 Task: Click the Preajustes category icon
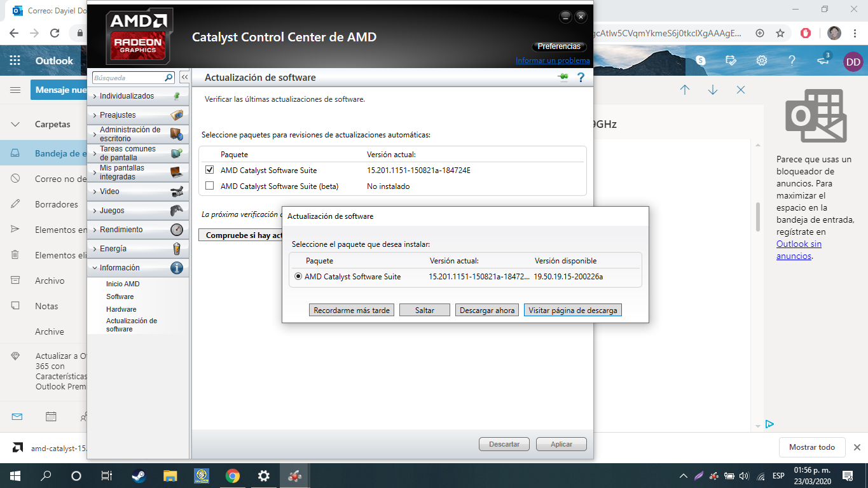[x=177, y=115]
